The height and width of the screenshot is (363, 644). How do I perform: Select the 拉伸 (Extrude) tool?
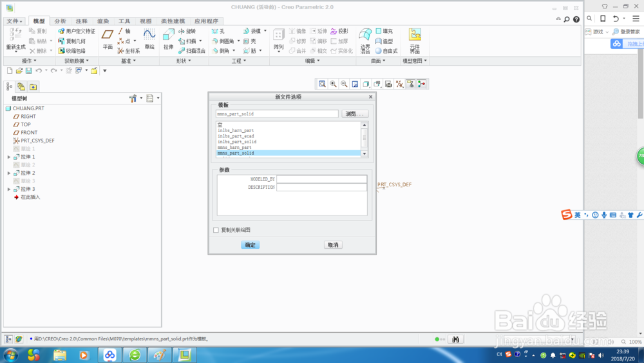[x=168, y=39]
